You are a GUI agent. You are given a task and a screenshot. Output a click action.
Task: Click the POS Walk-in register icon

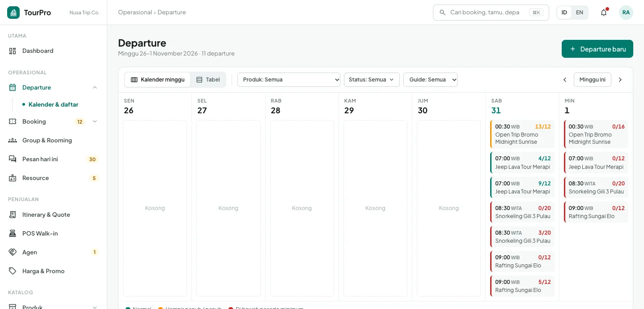tap(13, 234)
